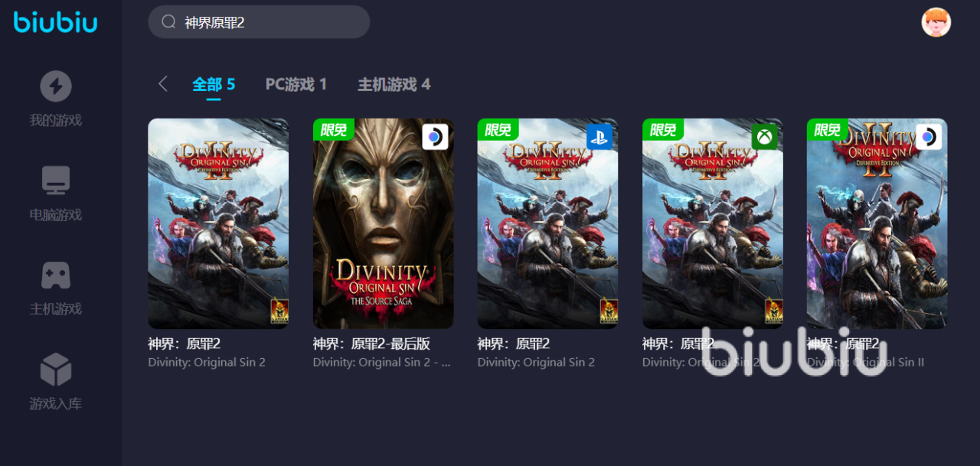Open the first 神界：原罪2 cover without badge

218,223
